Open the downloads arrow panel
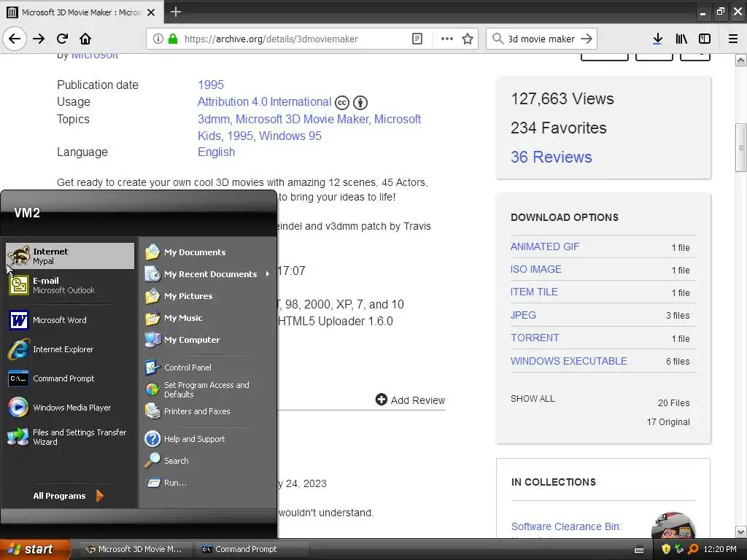747x560 pixels. coord(657,39)
